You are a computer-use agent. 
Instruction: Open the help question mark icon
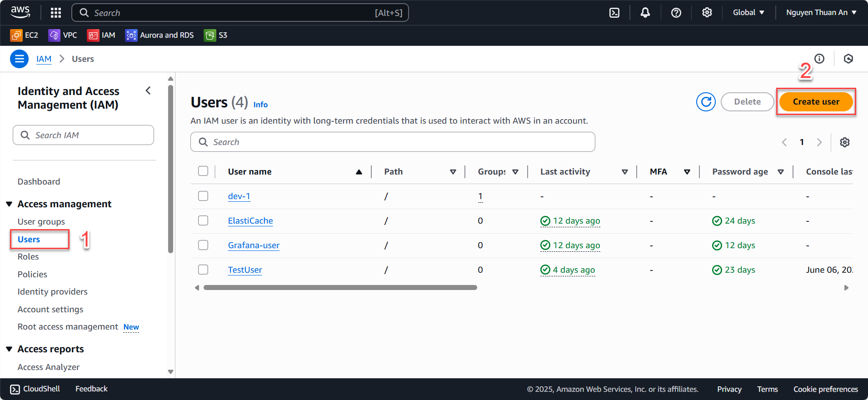tap(676, 13)
